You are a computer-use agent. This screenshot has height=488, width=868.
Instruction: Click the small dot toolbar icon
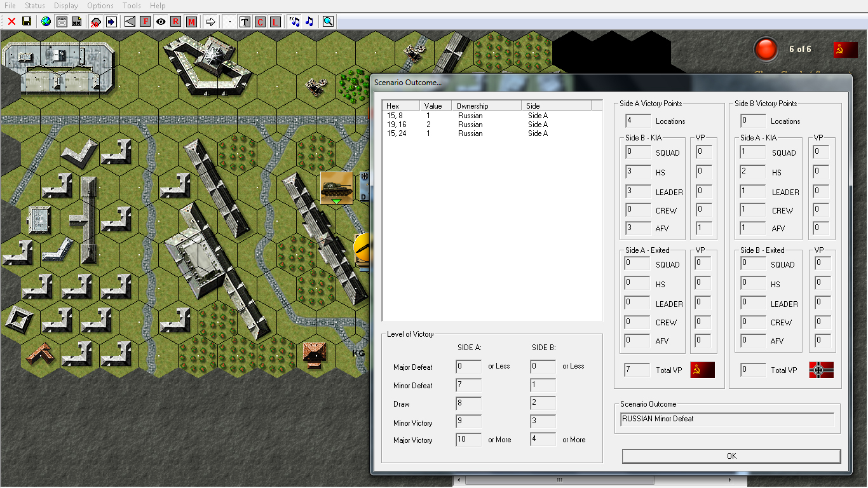pyautogui.click(x=230, y=22)
